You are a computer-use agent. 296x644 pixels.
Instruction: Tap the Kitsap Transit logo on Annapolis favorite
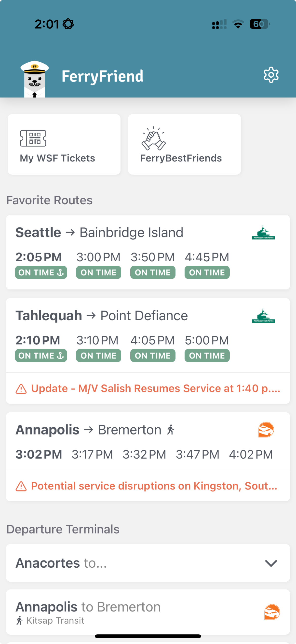(266, 430)
